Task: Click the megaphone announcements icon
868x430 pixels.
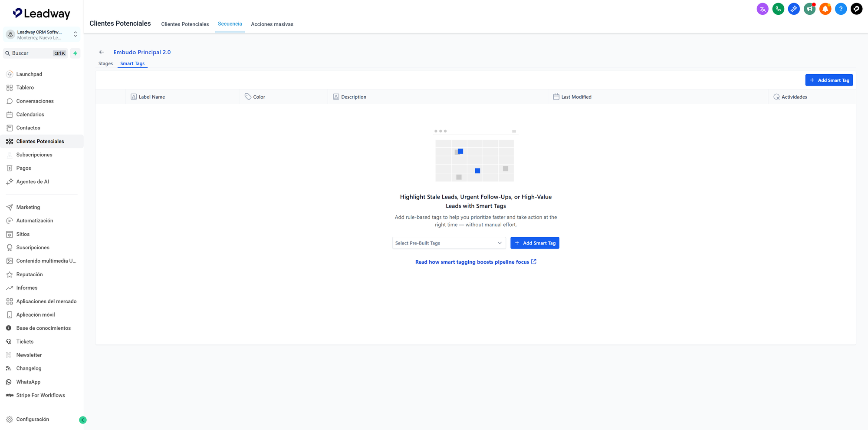Action: [x=809, y=9]
